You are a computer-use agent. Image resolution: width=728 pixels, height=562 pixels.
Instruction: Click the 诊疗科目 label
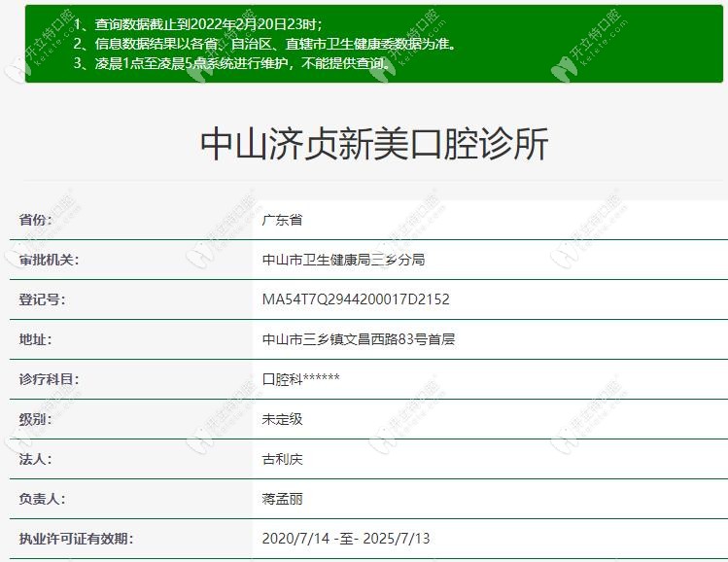tap(50, 379)
